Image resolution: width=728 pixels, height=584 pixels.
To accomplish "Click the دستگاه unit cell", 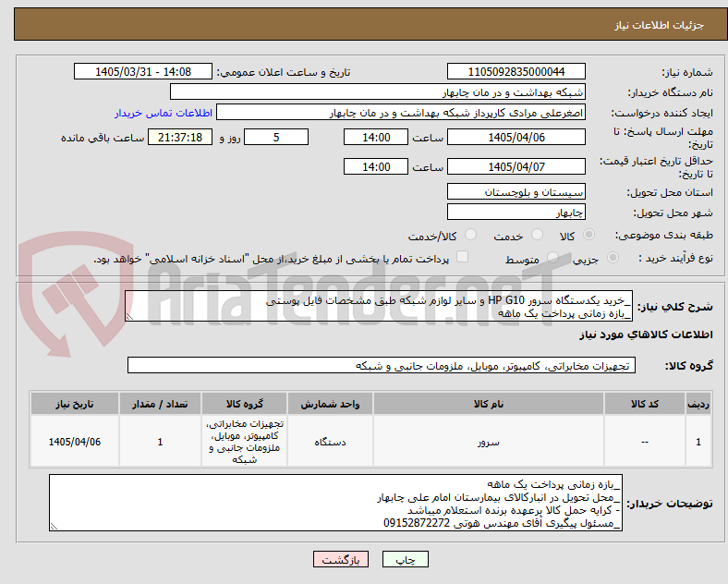I will pyautogui.click(x=330, y=442).
